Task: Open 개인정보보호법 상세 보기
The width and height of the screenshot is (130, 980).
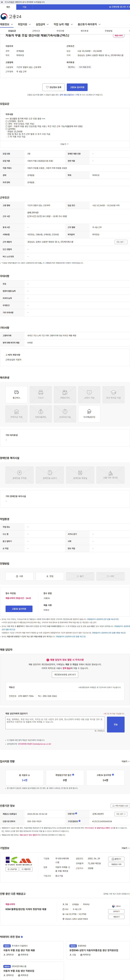Action: coord(65,675)
